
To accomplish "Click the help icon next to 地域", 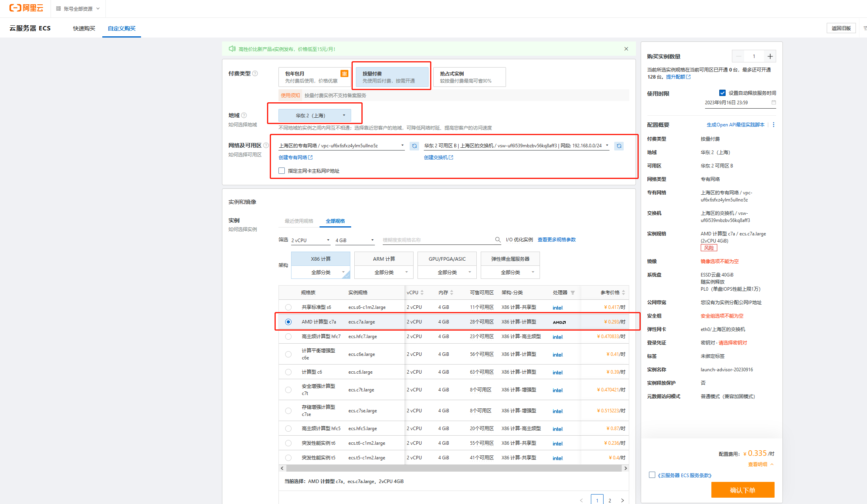I will point(244,115).
